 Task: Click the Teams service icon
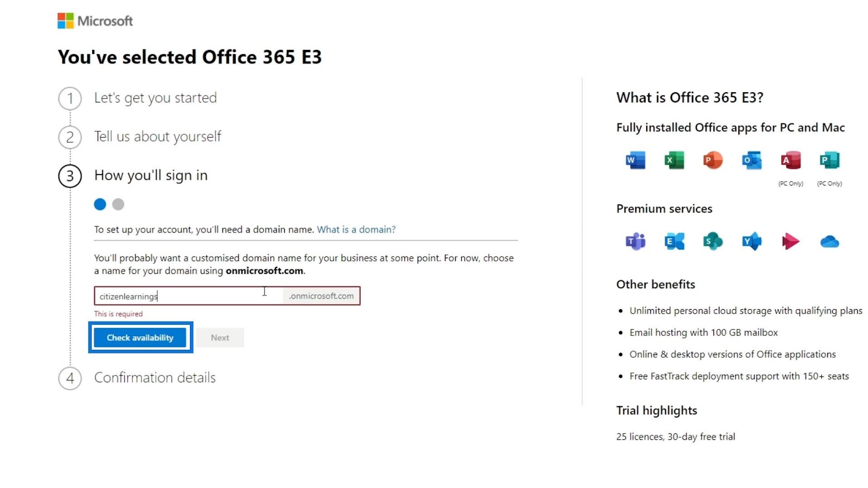[635, 241]
